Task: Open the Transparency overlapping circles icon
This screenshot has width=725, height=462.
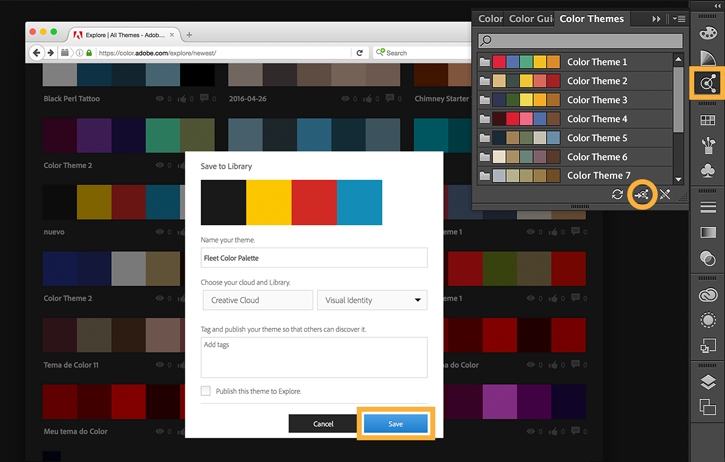Action: coord(708,258)
